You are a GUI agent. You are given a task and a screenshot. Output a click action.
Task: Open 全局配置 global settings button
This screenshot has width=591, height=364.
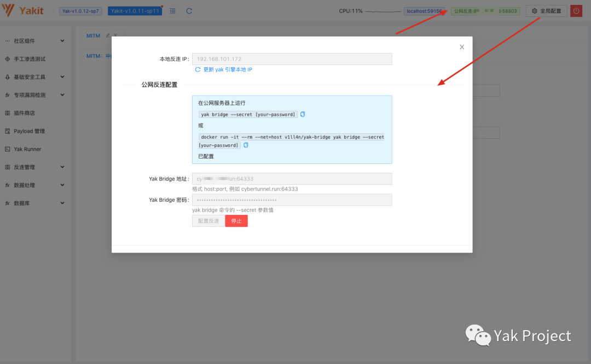click(547, 11)
